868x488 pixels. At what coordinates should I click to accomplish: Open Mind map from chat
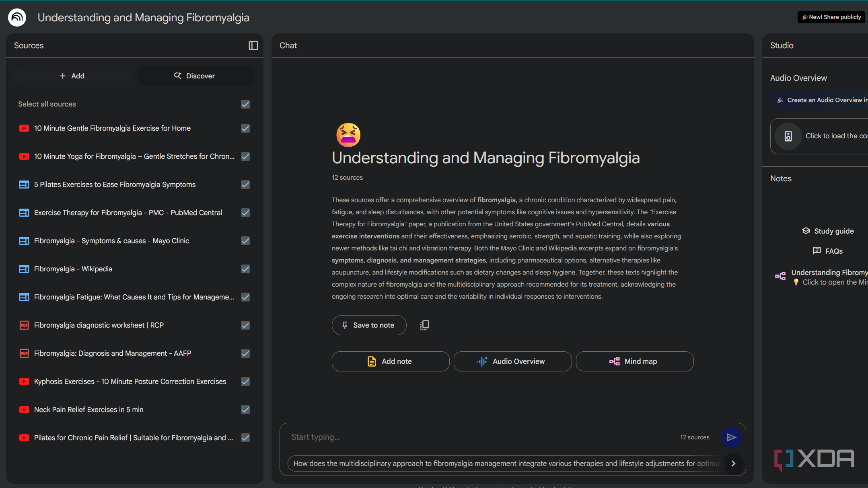(634, 361)
